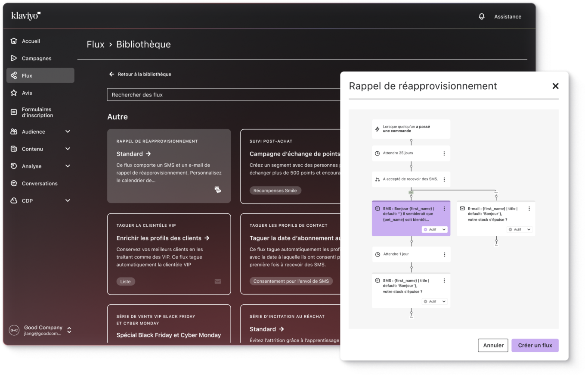This screenshot has width=588, height=378.
Task: Expand the Audience sidebar section
Action: pos(68,132)
